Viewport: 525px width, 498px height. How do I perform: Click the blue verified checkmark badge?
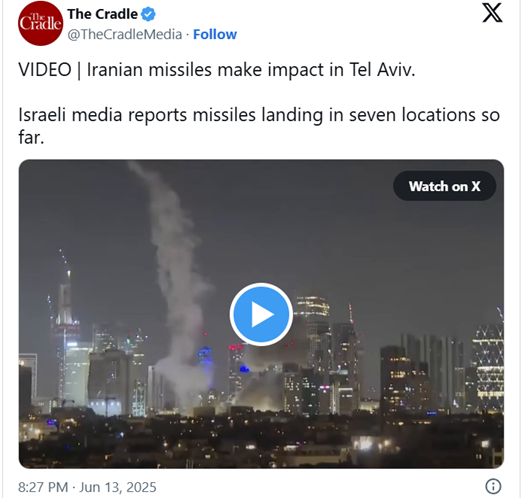(x=148, y=14)
